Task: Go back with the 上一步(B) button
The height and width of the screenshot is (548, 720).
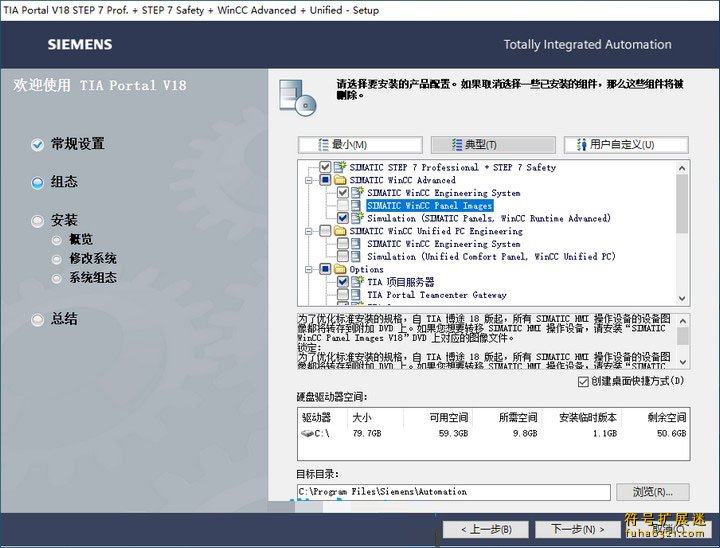Action: [x=486, y=529]
